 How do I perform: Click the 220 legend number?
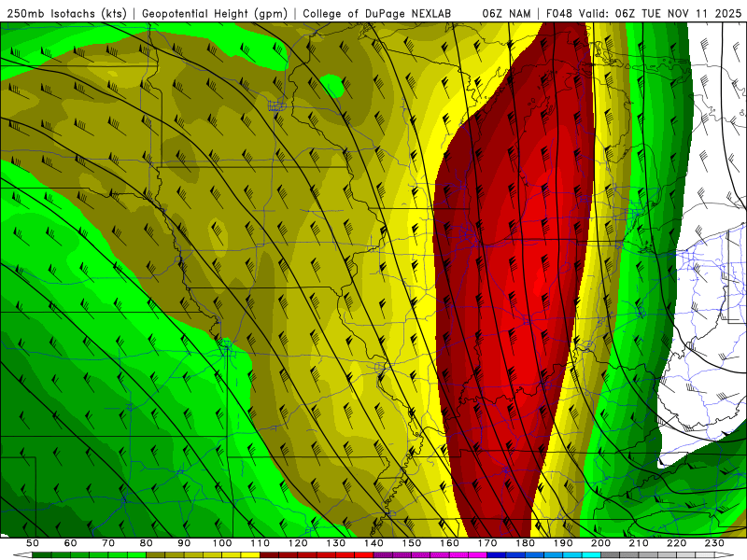pos(677,543)
